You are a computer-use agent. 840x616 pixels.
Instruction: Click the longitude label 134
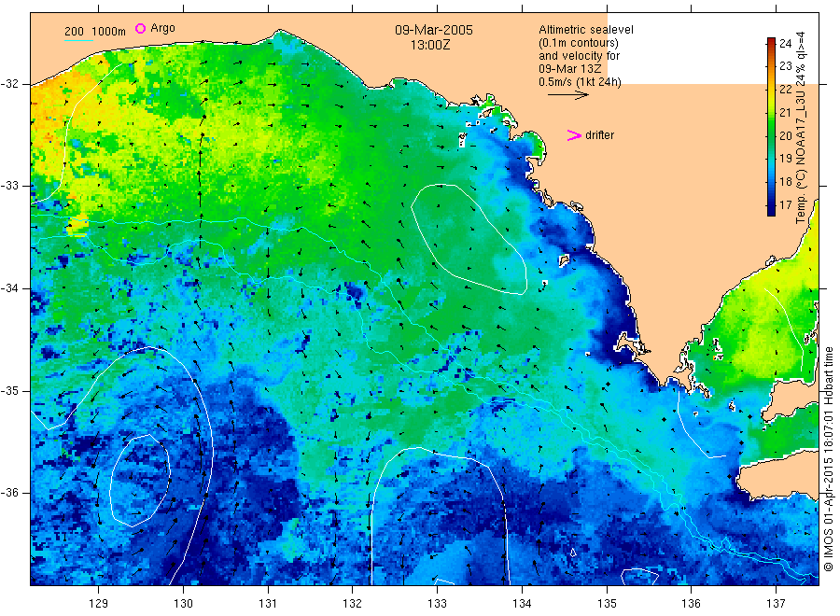pyautogui.click(x=522, y=603)
